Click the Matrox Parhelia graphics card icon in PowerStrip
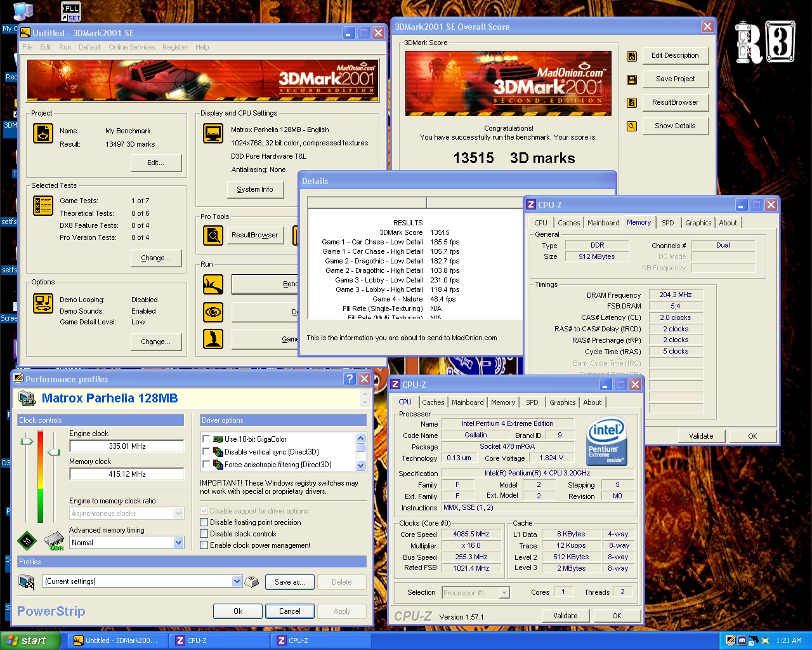The height and width of the screenshot is (650, 812). coord(27,399)
